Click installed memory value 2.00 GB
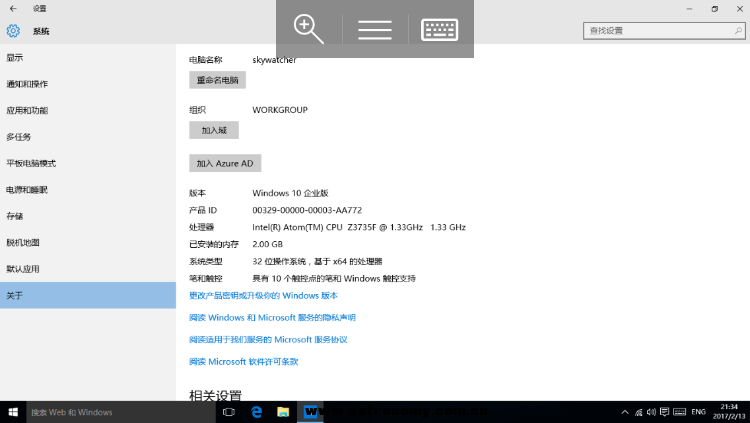 pos(267,244)
